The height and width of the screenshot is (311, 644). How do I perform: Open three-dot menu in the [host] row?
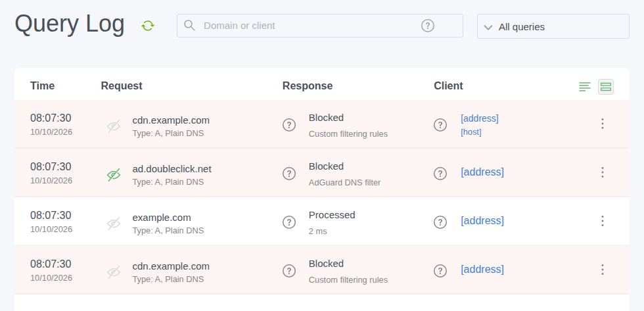click(x=603, y=124)
